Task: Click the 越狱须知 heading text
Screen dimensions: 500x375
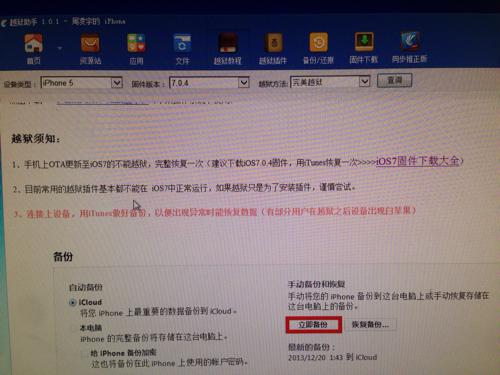Action: pos(36,138)
